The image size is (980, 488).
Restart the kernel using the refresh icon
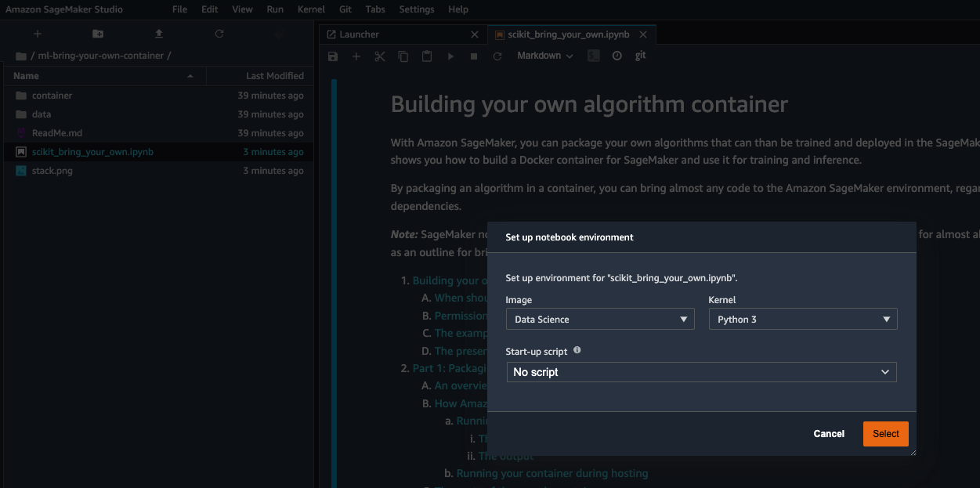497,56
